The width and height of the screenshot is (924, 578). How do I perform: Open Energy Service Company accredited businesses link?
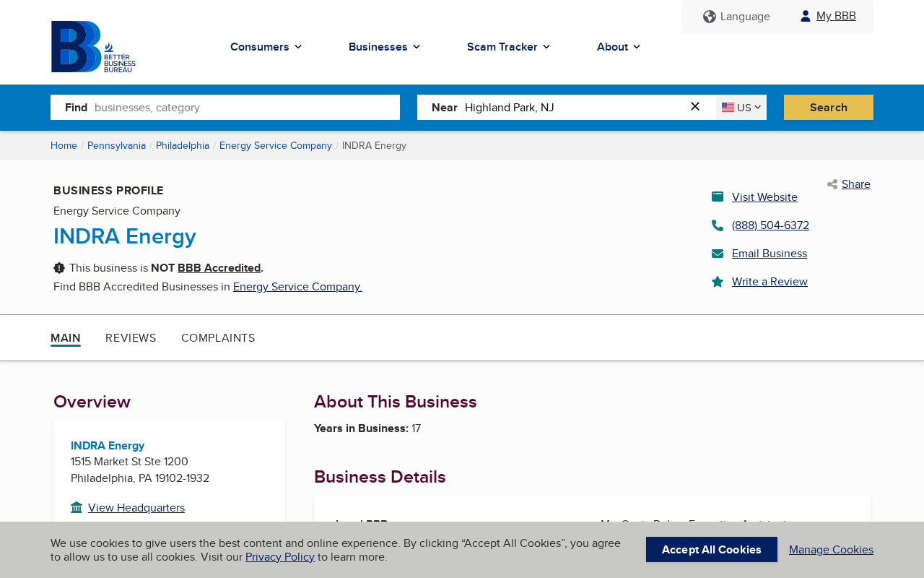297,287
